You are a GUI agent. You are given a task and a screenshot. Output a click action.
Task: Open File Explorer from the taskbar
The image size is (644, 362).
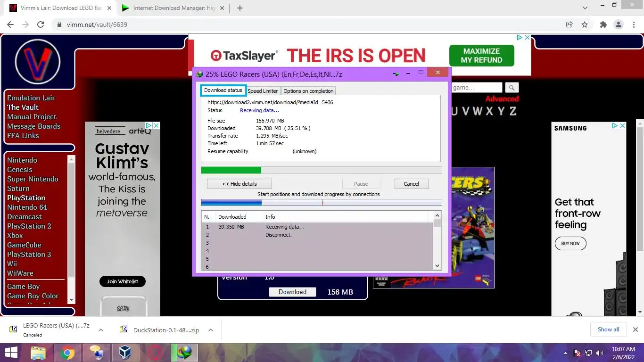[38, 353]
